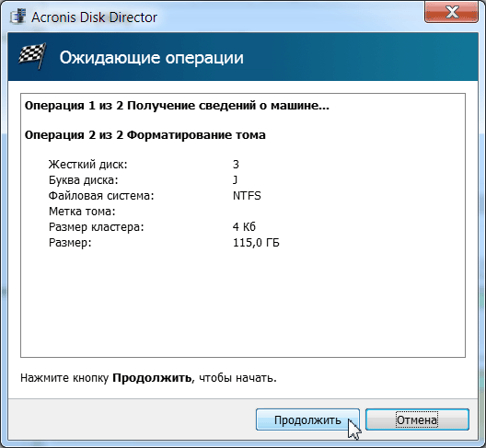Click the volume size value 115,0 ГБ
This screenshot has height=448, width=486.
256,243
